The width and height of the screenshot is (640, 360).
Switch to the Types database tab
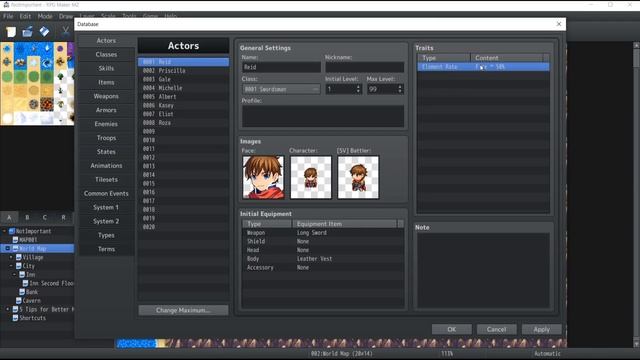[x=106, y=235]
